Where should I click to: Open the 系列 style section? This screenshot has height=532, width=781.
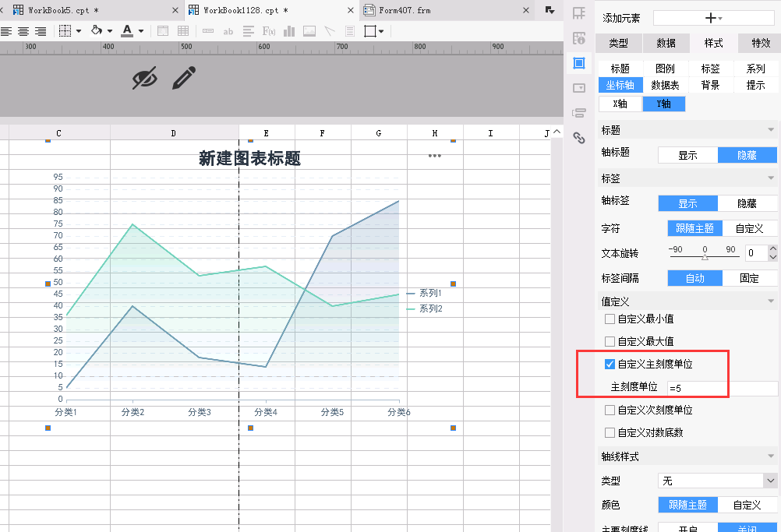[755, 69]
